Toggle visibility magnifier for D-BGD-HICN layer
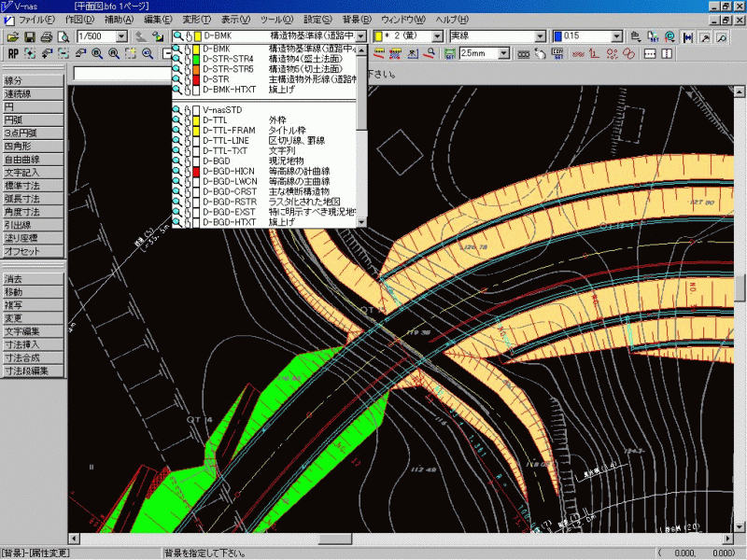This screenshot has height=560, width=747. (178, 171)
